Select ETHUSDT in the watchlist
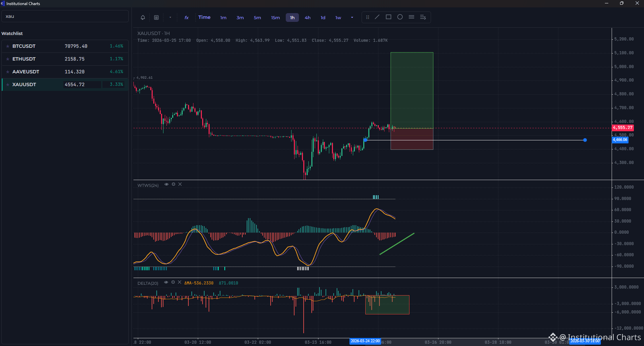This screenshot has height=346, width=644. [x=65, y=59]
